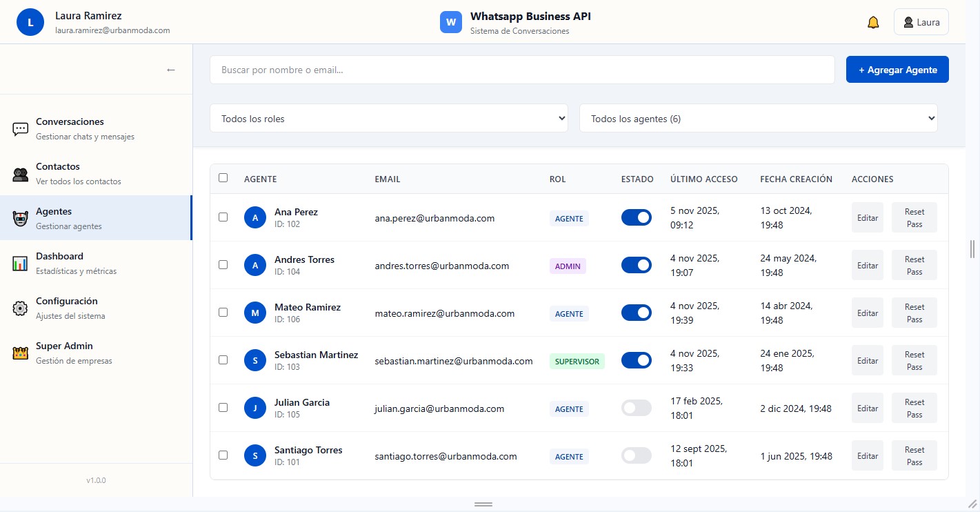The width and height of the screenshot is (980, 512).
Task: Reset password for Mateo Ramirez
Action: coord(914,313)
